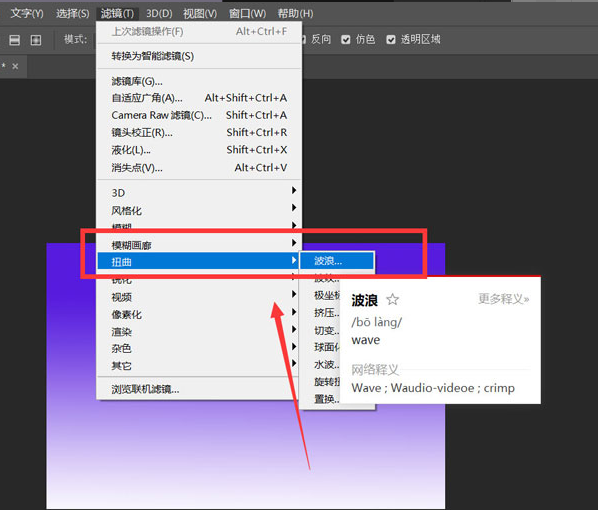The image size is (598, 510).
Task: Open 滤镜库(G)... dialog
Action: [x=199, y=81]
